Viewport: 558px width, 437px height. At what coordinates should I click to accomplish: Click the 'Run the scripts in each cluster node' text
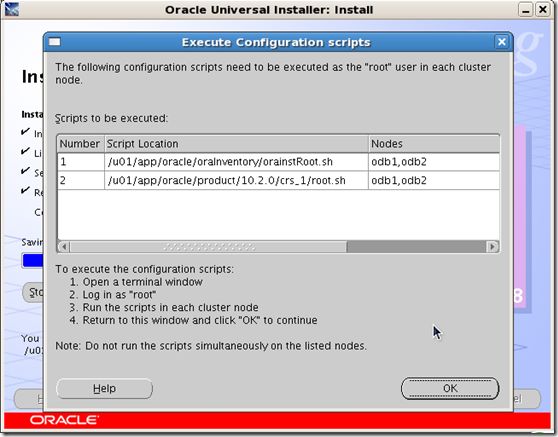(164, 307)
